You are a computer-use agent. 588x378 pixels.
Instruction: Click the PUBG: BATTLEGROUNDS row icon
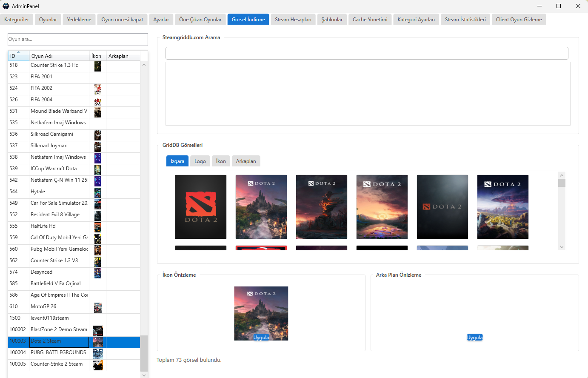click(98, 353)
